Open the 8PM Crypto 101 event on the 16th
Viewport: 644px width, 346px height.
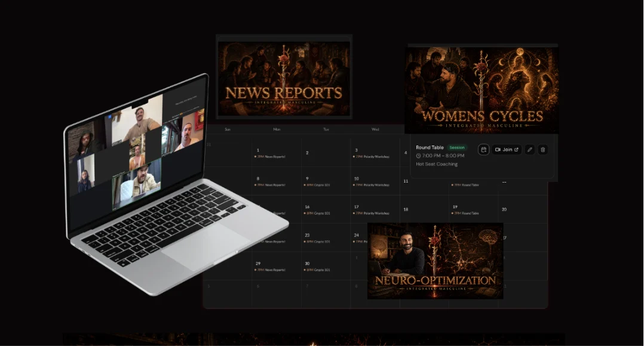[x=317, y=213]
